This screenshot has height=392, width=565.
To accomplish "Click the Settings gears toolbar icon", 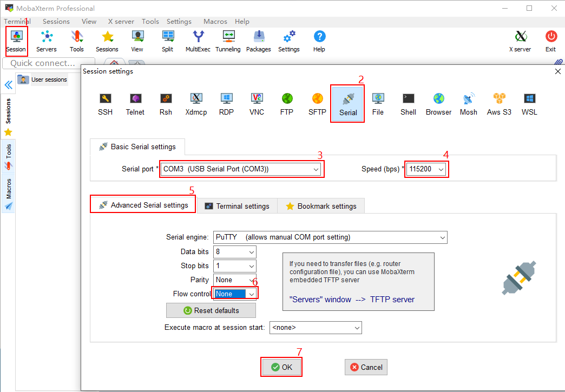I will pyautogui.click(x=289, y=42).
